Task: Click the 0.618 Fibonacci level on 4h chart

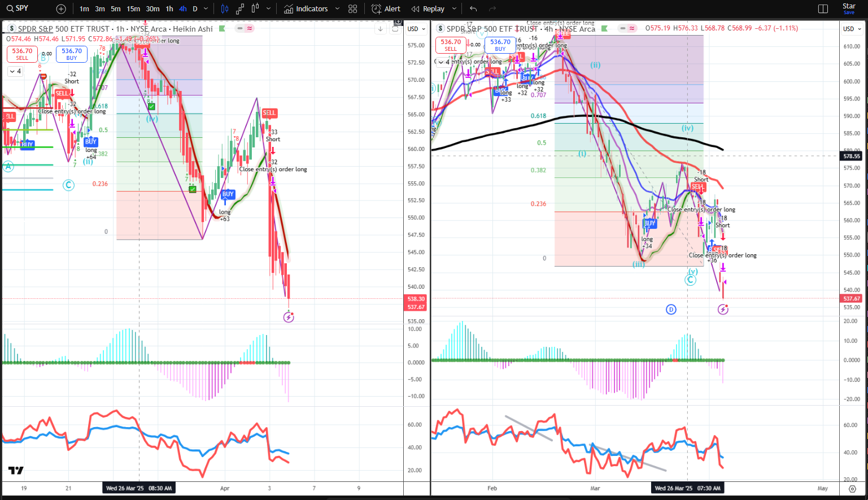Action: tap(539, 116)
